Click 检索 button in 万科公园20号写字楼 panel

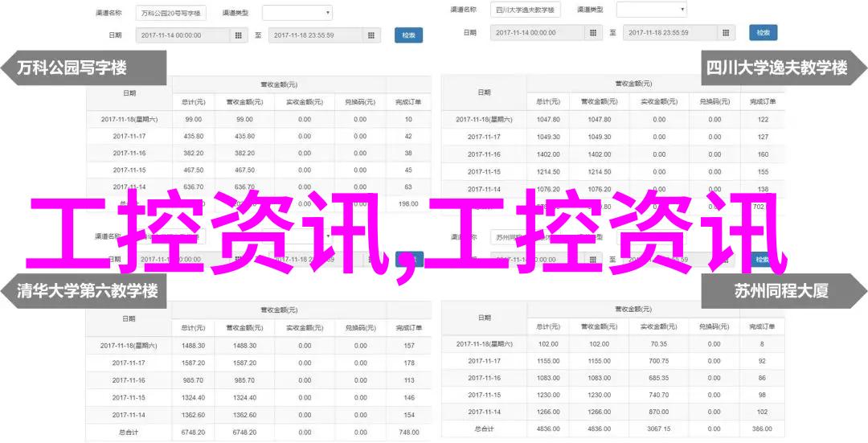pyautogui.click(x=408, y=35)
